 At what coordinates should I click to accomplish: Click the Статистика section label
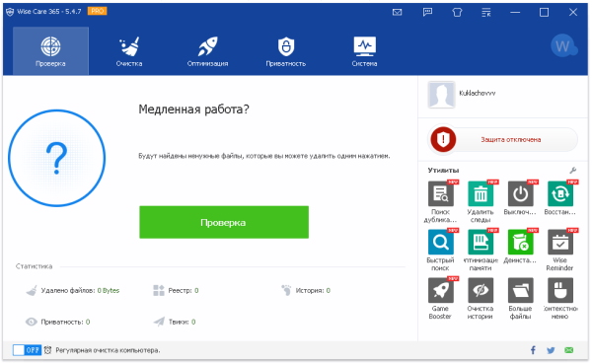coord(34,266)
